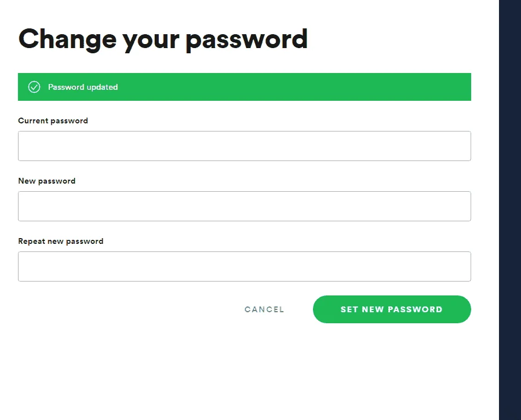Click the dark navy panel at right edge
Screen dimensions: 521x420
[510, 210]
